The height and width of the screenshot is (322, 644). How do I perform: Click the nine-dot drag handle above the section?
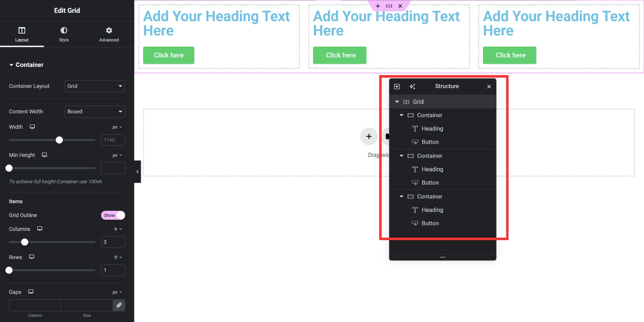[x=389, y=6]
